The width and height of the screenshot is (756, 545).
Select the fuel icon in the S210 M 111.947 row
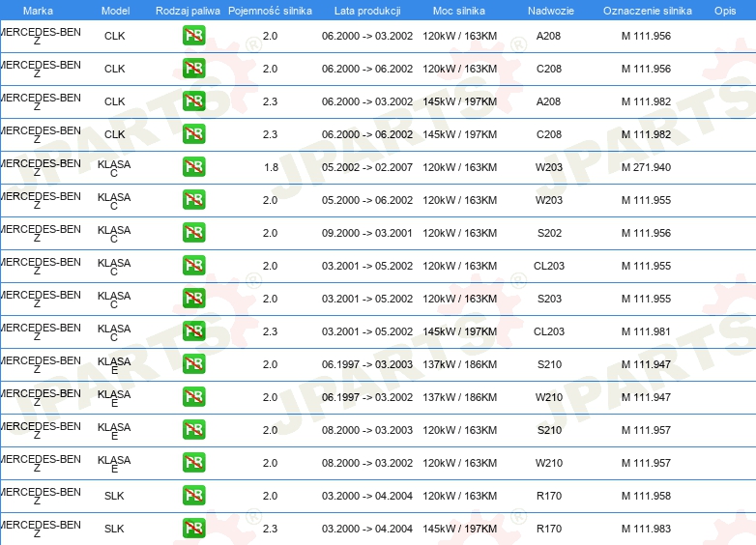tap(193, 363)
